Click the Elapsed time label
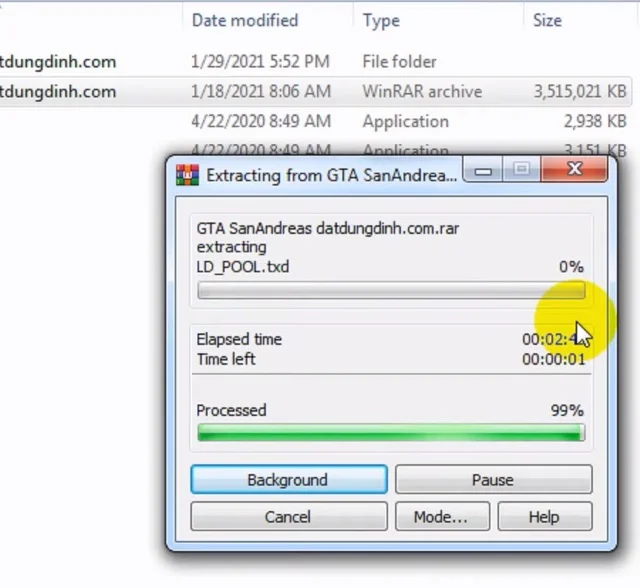The image size is (640, 588). click(239, 339)
